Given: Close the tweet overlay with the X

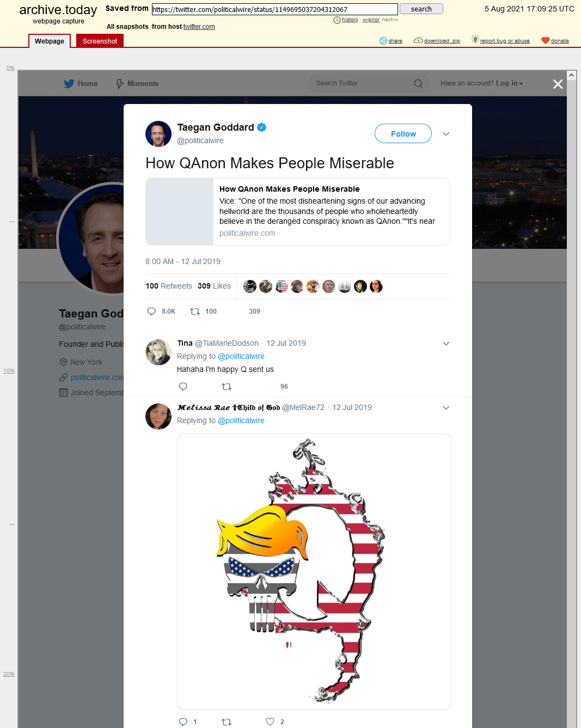Looking at the screenshot, I should [558, 84].
